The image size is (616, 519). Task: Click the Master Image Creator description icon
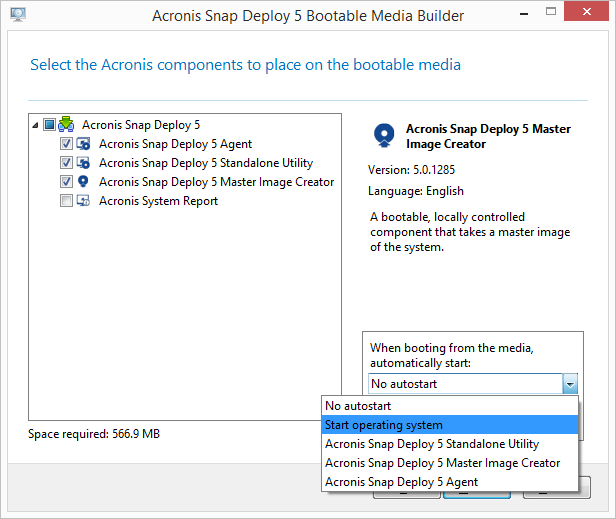point(384,136)
